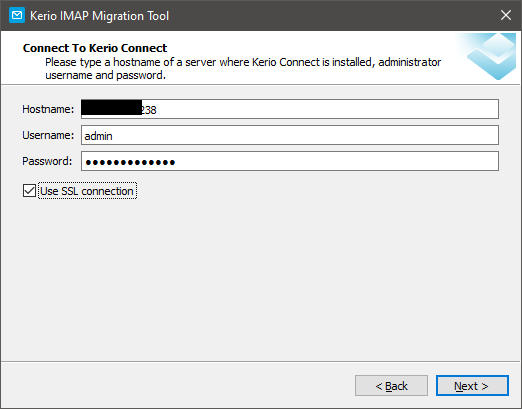Click the blacked-out portion of the hostname

tap(112, 108)
